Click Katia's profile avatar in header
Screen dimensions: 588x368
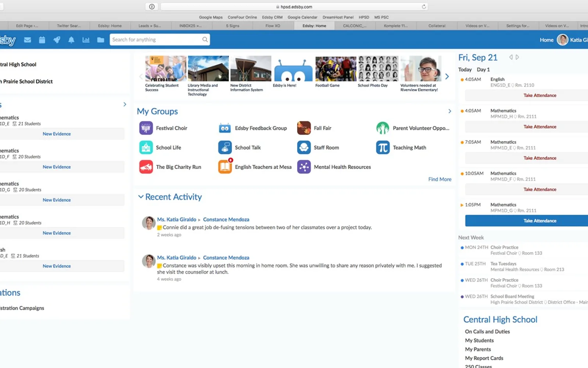coord(562,40)
